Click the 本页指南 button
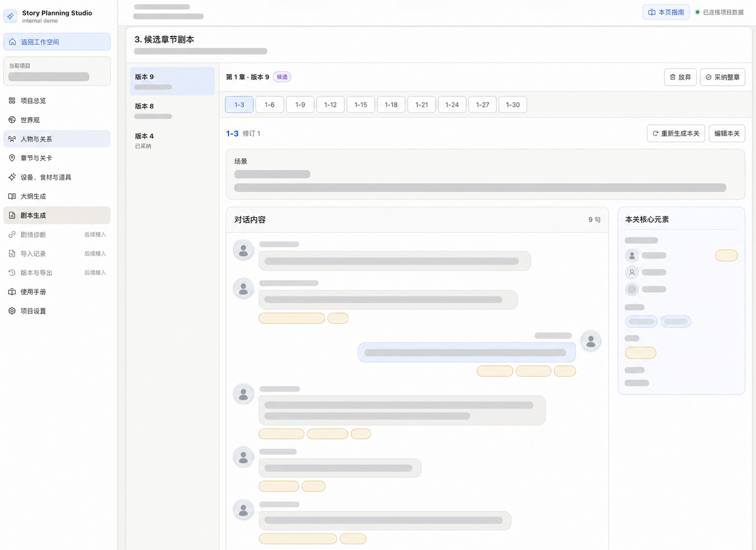The image size is (756, 550). 666,12
